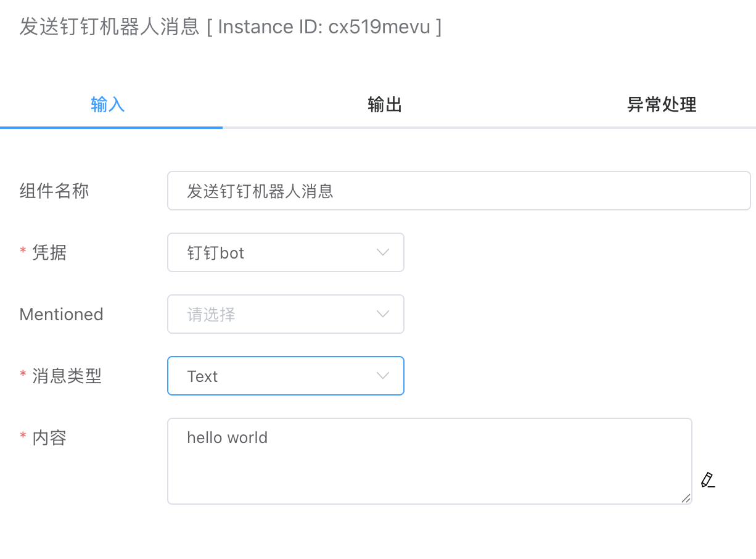The width and height of the screenshot is (756, 559).
Task: Click the 凭据 dropdown chevron arrow
Action: pyautogui.click(x=382, y=252)
